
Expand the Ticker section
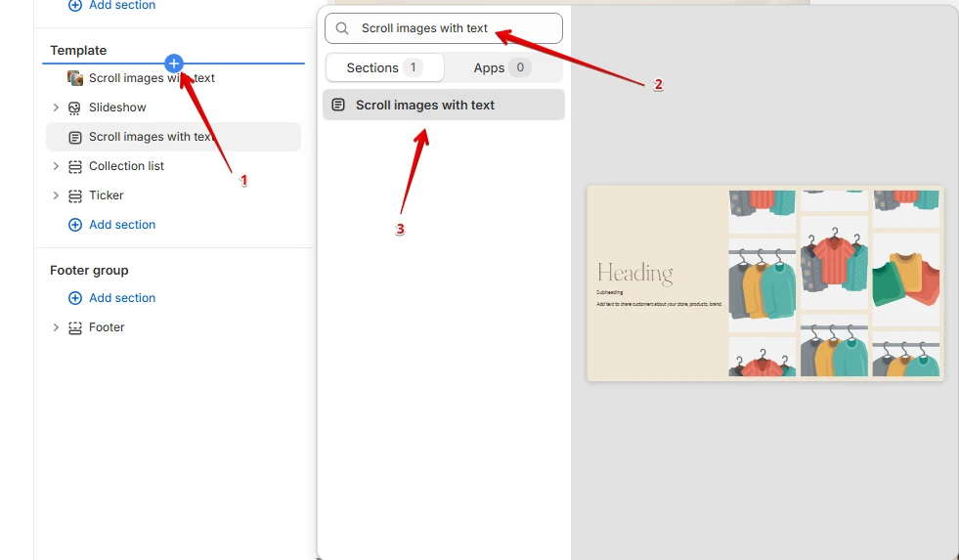click(56, 195)
